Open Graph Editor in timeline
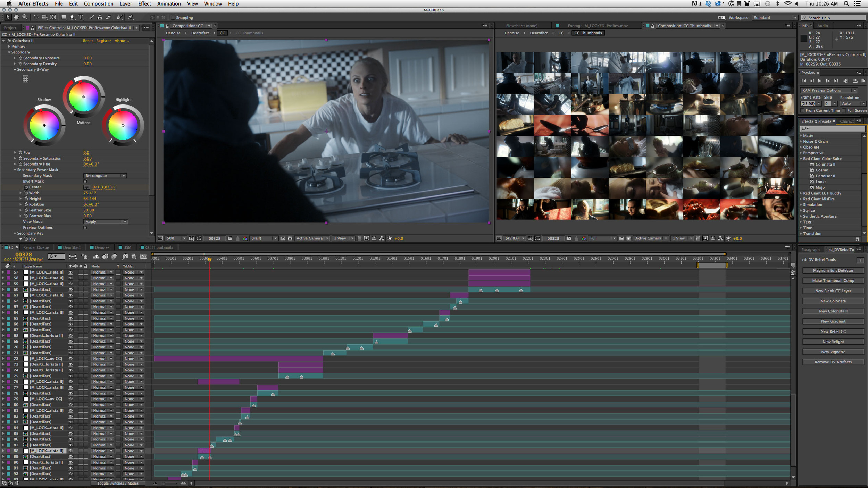This screenshot has height=488, width=868. pos(143,257)
